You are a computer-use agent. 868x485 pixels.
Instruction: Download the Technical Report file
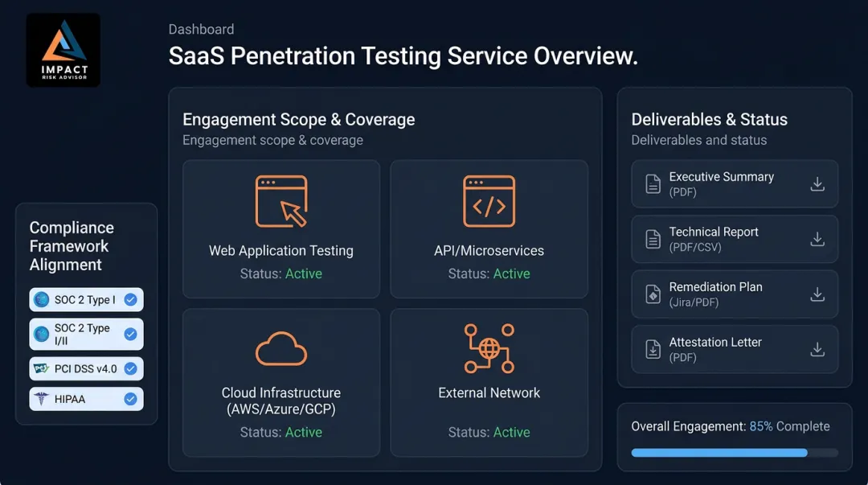[817, 239]
